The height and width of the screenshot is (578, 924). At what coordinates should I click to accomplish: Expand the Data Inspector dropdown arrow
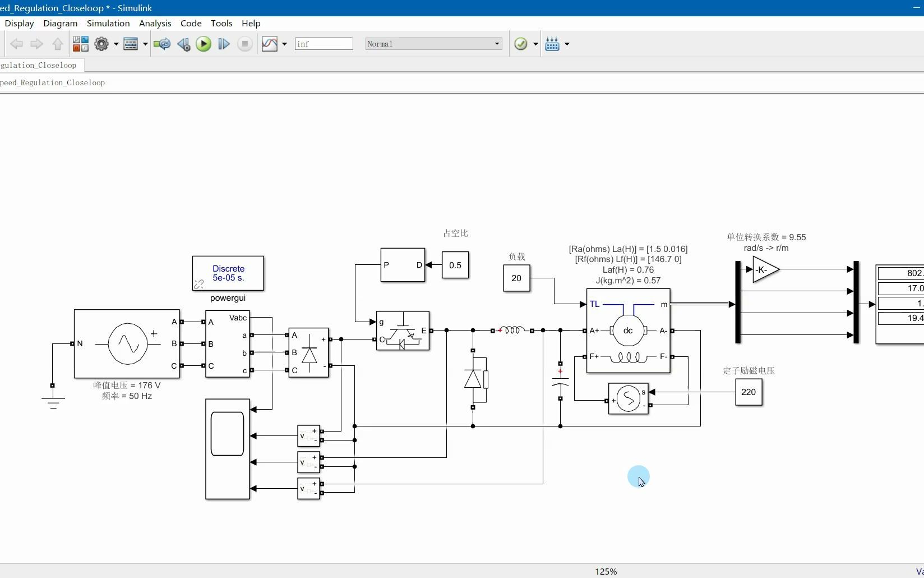(284, 44)
